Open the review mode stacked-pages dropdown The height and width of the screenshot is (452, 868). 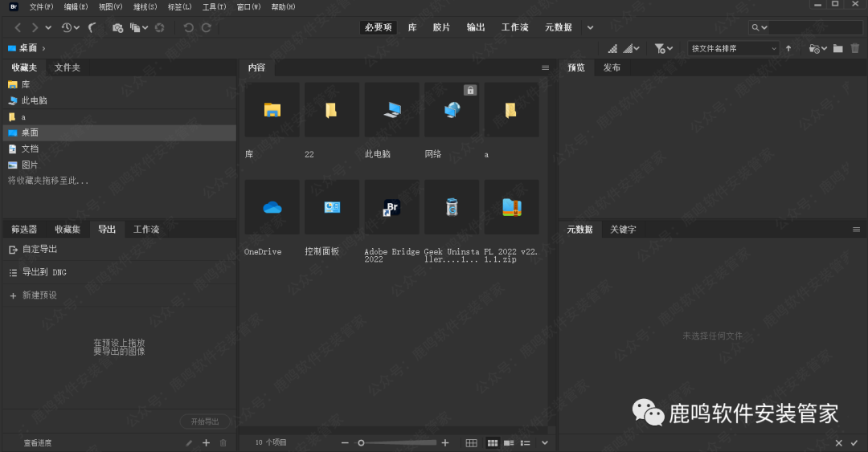(x=139, y=27)
